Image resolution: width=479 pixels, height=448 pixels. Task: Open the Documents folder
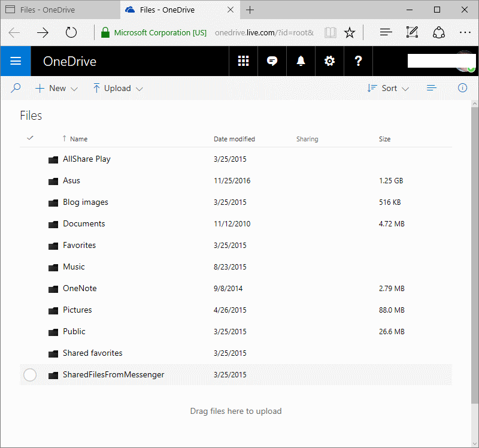84,223
